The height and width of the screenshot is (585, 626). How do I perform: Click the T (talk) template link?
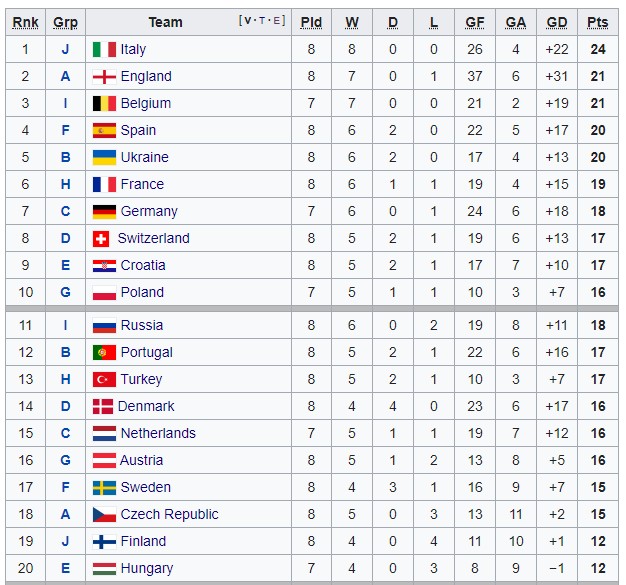[262, 21]
